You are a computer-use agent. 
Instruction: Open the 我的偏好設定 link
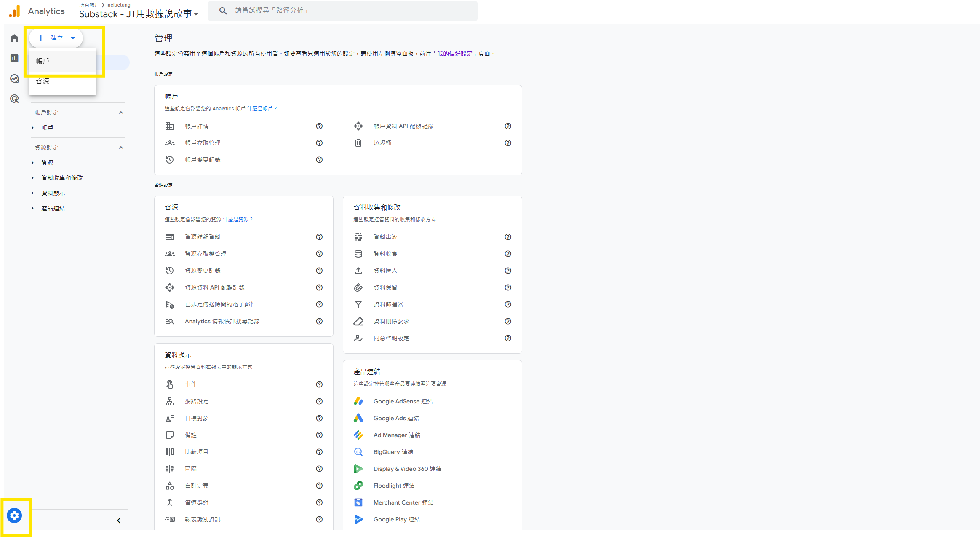455,54
